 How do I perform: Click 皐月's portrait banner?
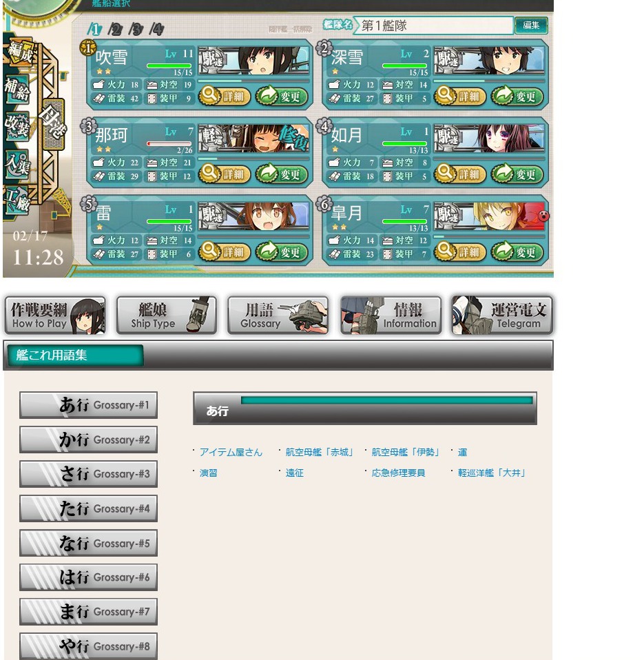coord(489,216)
